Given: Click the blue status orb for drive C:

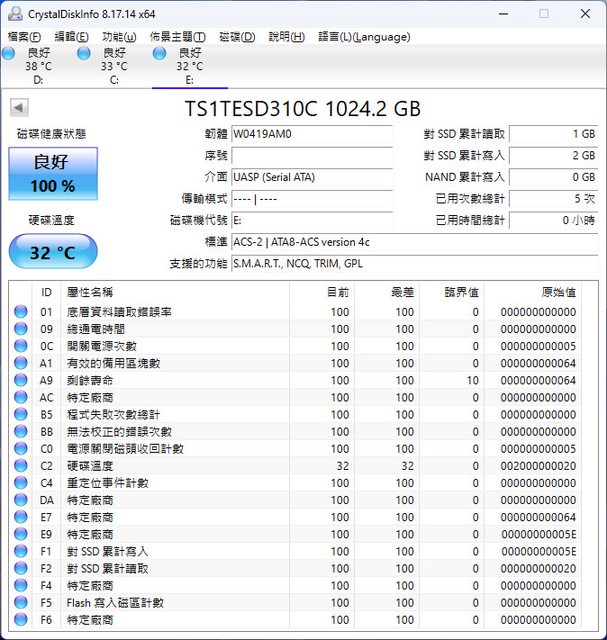Looking at the screenshot, I should point(84,53).
